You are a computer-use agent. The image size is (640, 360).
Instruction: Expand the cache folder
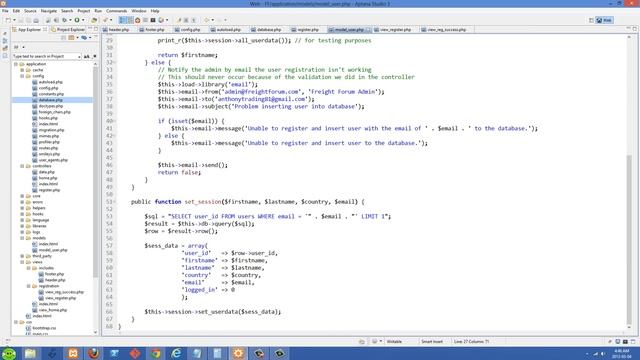click(x=22, y=70)
